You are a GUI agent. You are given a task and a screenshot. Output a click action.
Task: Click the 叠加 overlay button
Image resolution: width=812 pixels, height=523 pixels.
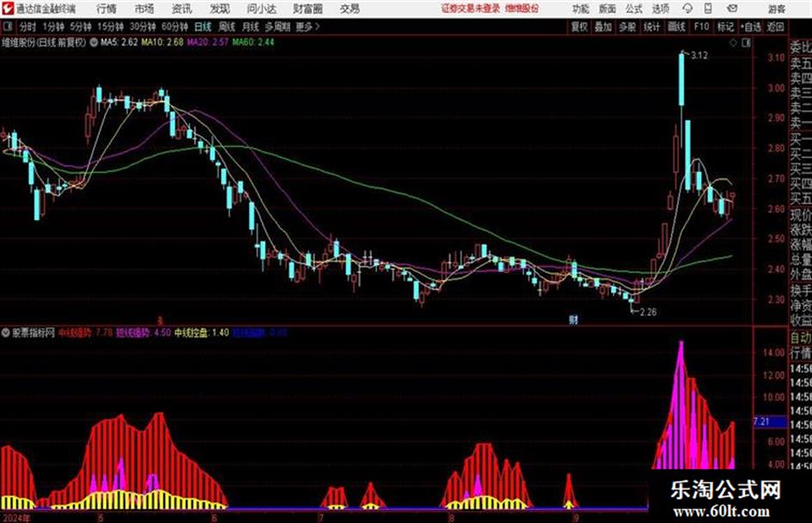click(603, 27)
